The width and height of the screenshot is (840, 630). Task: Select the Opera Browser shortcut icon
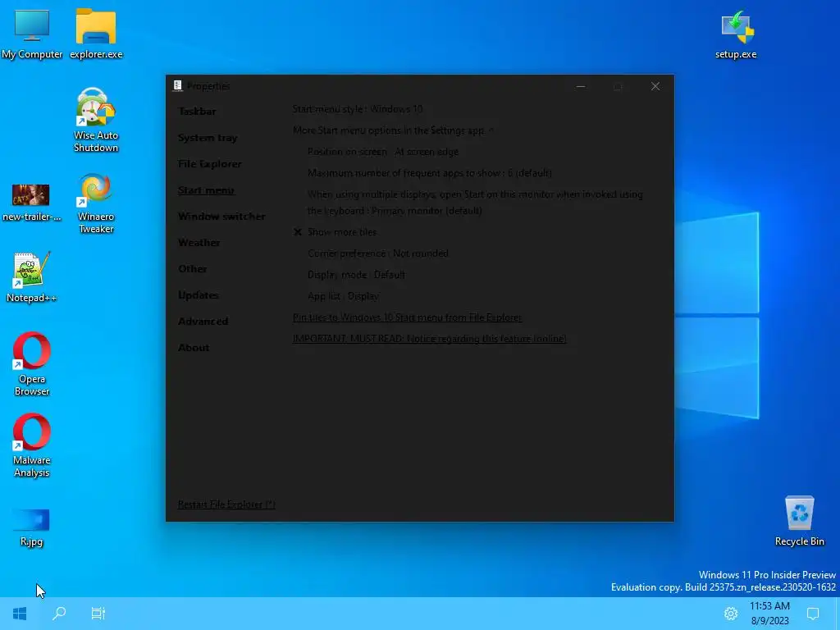point(32,364)
